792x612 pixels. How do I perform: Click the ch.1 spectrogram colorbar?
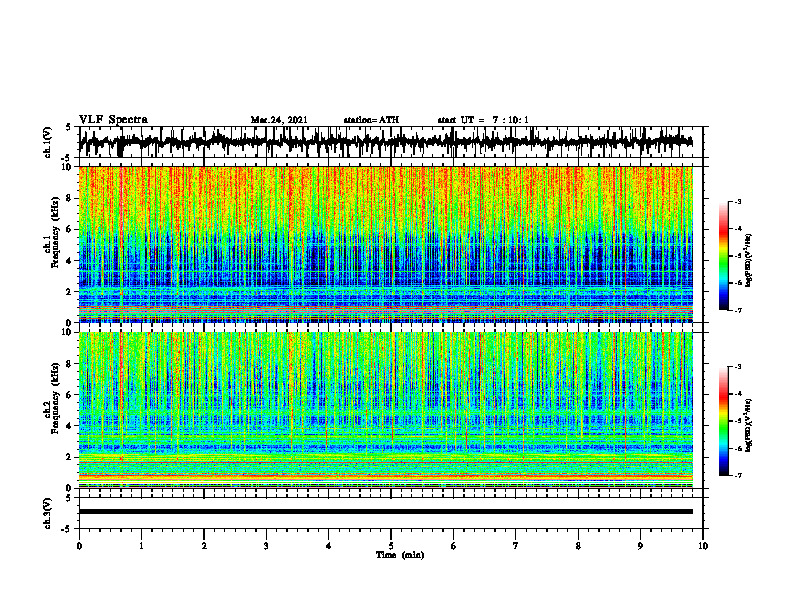(x=723, y=256)
